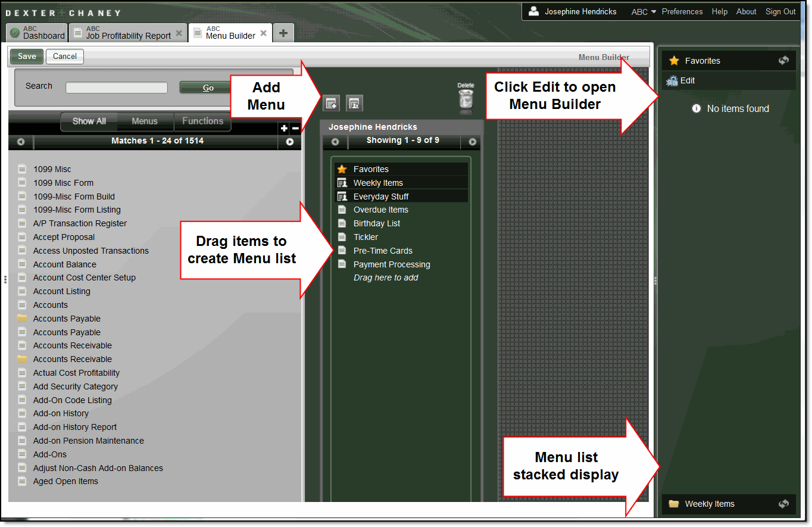Go to next page of matches
The image size is (812, 527).
pyautogui.click(x=290, y=142)
